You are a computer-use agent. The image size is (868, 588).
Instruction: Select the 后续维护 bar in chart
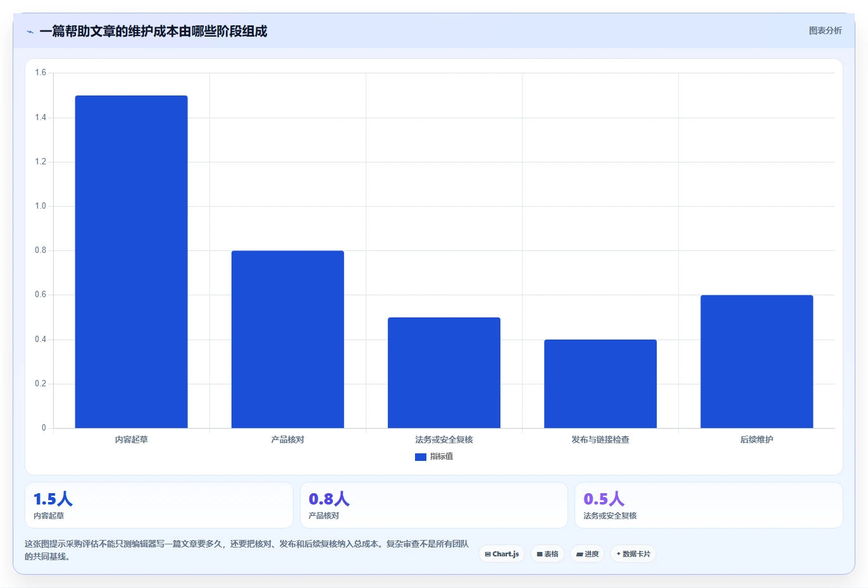(757, 362)
